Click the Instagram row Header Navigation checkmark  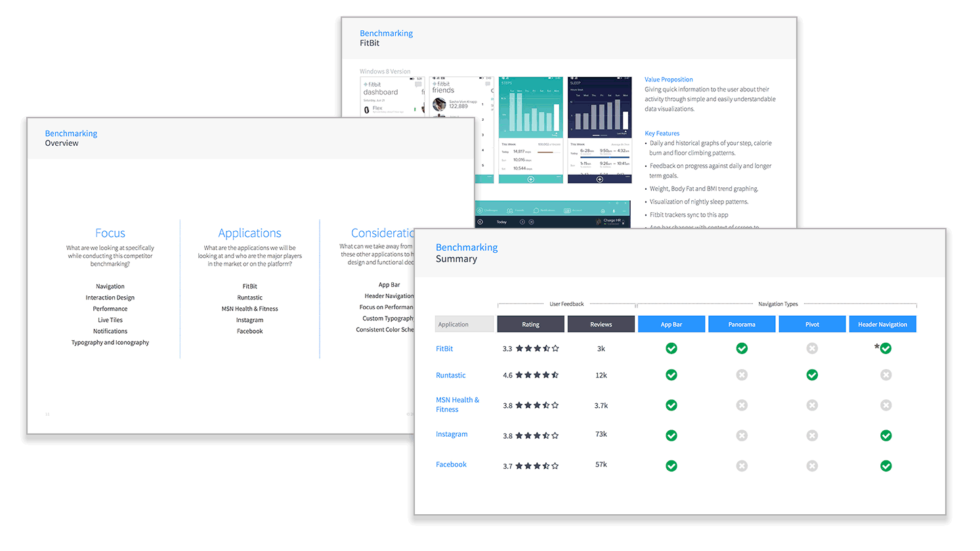click(886, 435)
